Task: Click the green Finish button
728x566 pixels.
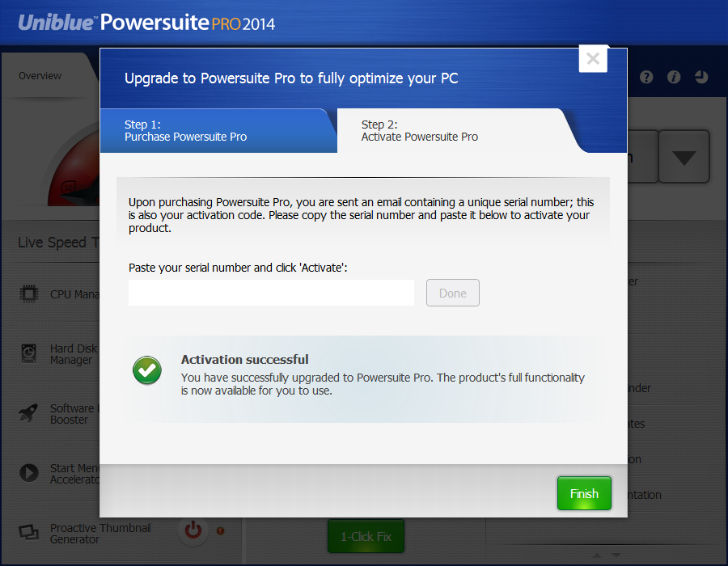Action: 584,493
